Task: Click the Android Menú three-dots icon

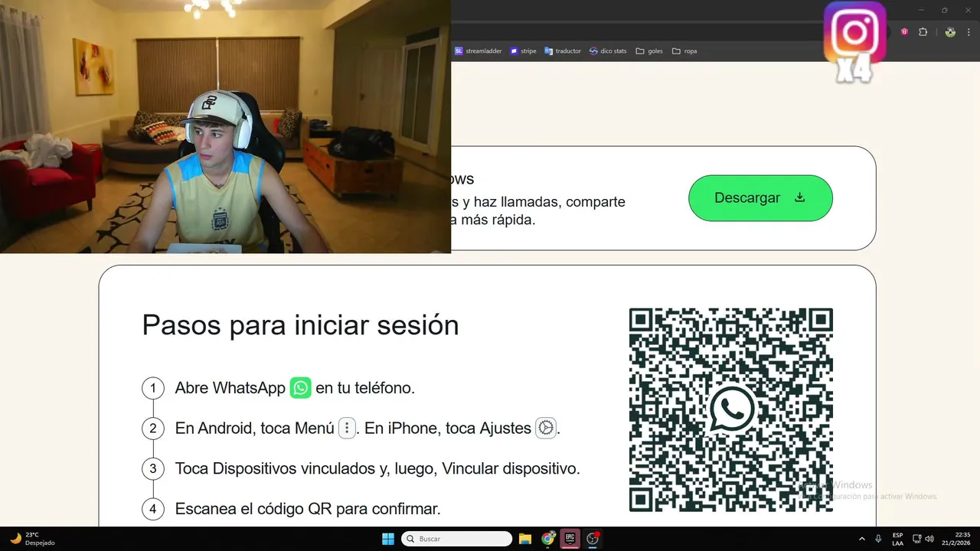Action: point(347,428)
